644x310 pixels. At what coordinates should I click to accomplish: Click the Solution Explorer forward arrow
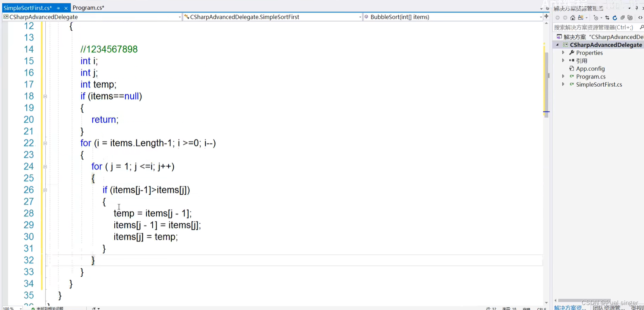point(565,18)
